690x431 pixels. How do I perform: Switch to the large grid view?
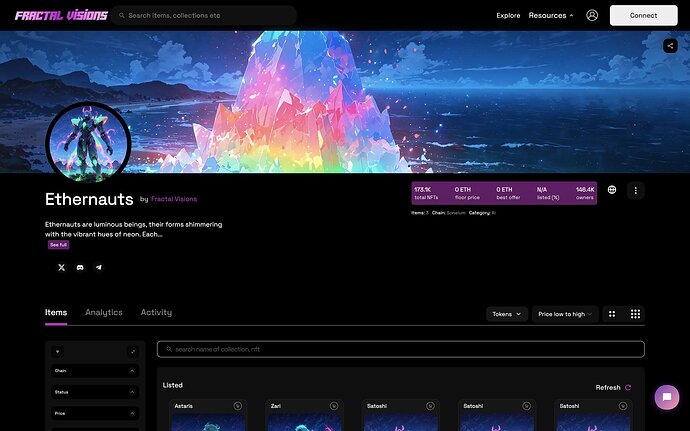pos(612,314)
